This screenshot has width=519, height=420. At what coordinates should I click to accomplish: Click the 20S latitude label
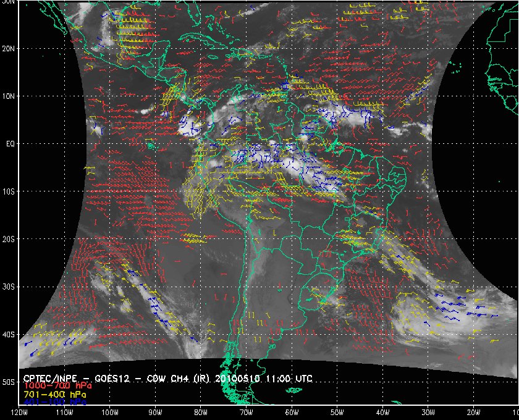point(8,239)
